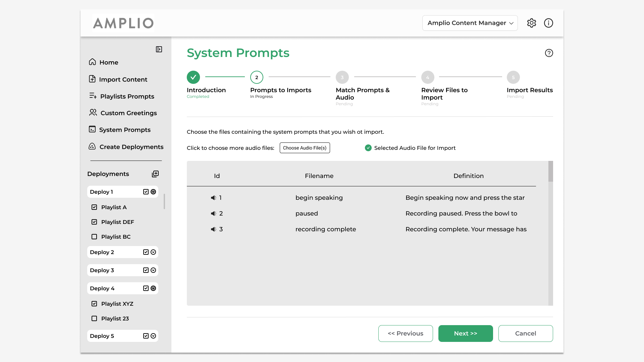The width and height of the screenshot is (644, 362).
Task: Uncheck Playlist XYZ checkbox
Action: pyautogui.click(x=94, y=304)
